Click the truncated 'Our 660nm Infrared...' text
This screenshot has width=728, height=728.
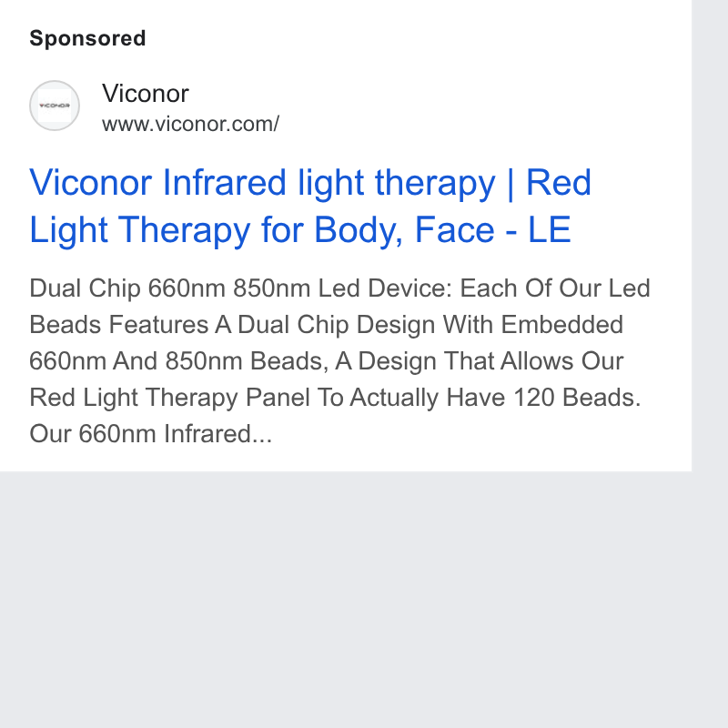(x=150, y=434)
